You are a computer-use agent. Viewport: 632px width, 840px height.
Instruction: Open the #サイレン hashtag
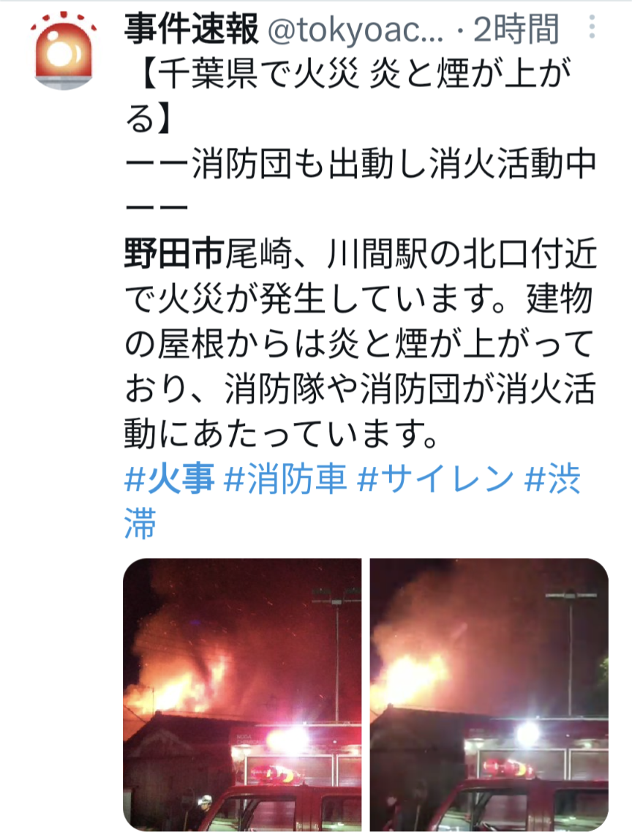coord(435,479)
